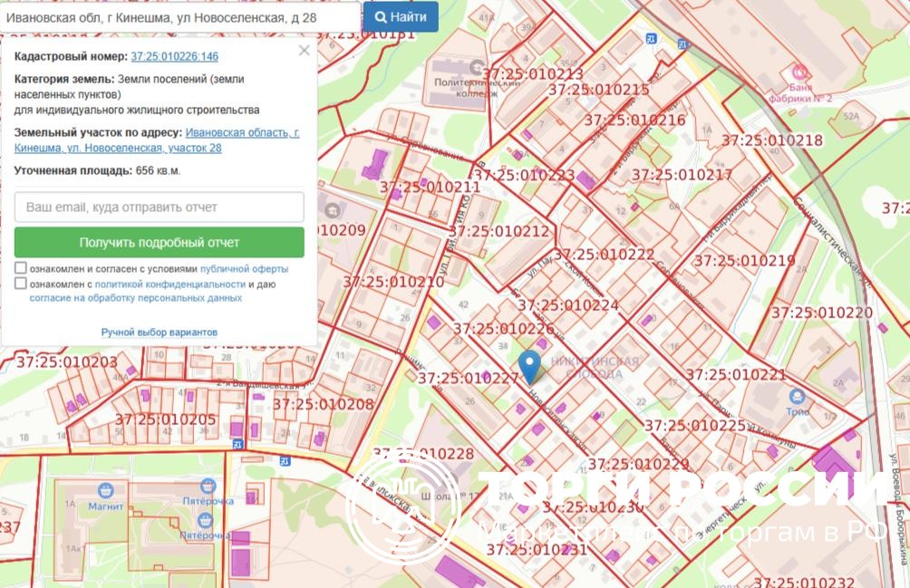Open the Ивановская область address link
This screenshot has width=910, height=588.
click(x=242, y=133)
